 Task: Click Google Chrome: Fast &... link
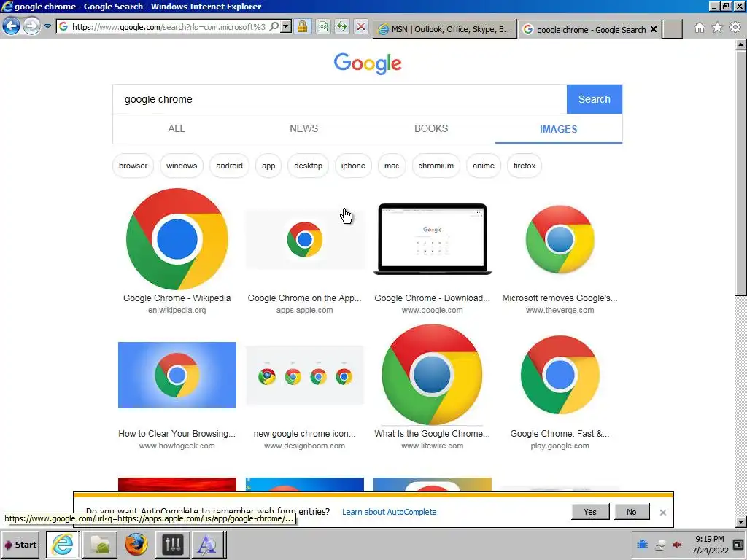coord(560,434)
